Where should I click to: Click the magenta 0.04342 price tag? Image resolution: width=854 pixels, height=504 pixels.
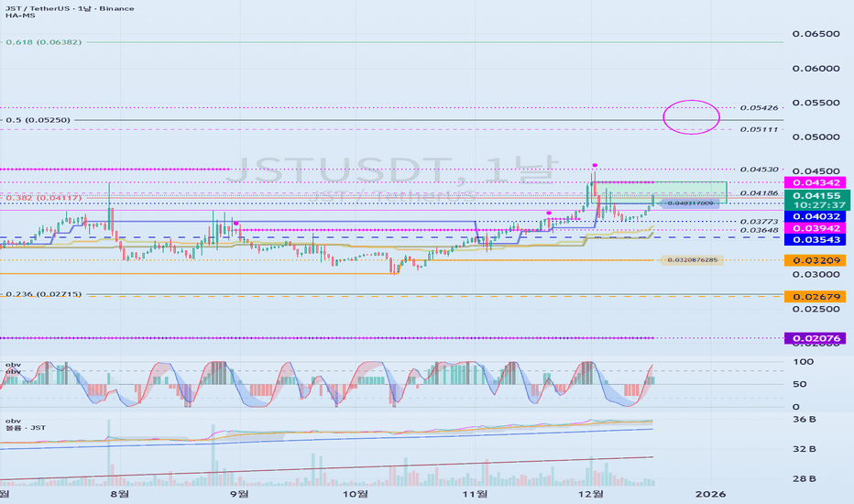(x=815, y=182)
